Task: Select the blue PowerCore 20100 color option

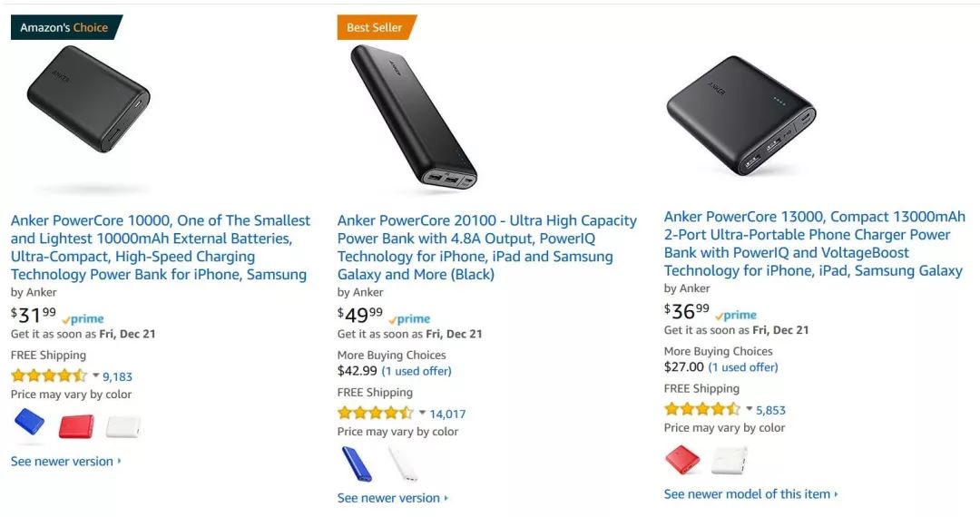Action: point(356,463)
